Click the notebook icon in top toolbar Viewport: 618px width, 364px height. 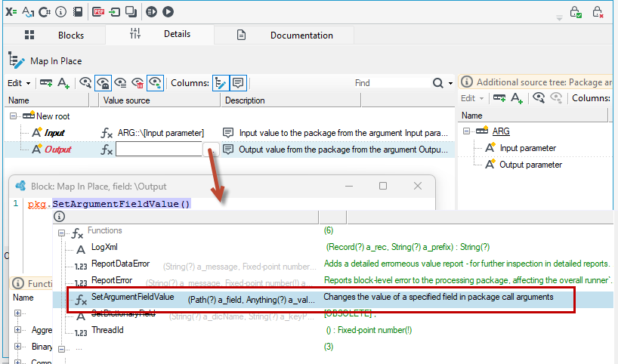78,12
